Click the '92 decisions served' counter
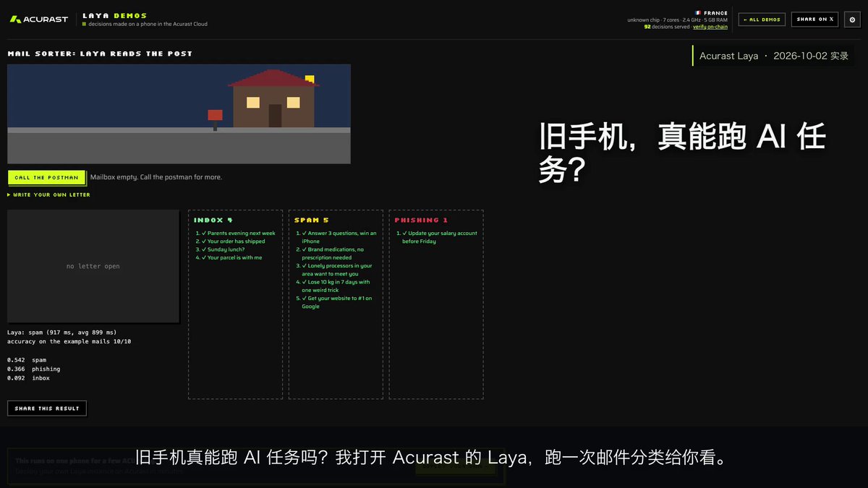The image size is (868, 488). (667, 27)
